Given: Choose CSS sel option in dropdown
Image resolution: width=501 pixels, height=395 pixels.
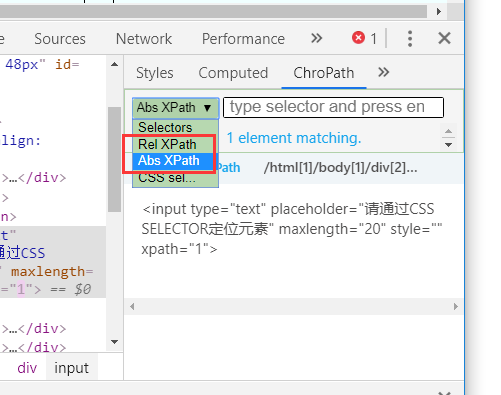Looking at the screenshot, I should (175, 178).
